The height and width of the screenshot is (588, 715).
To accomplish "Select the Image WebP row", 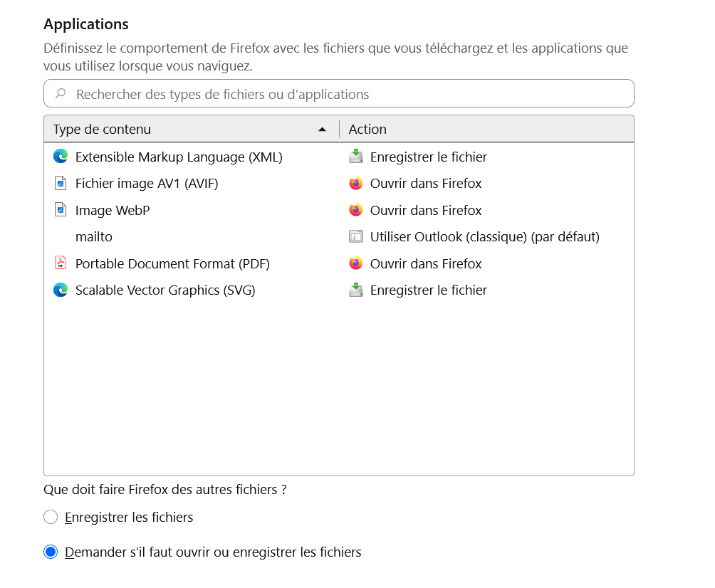I will (x=339, y=210).
